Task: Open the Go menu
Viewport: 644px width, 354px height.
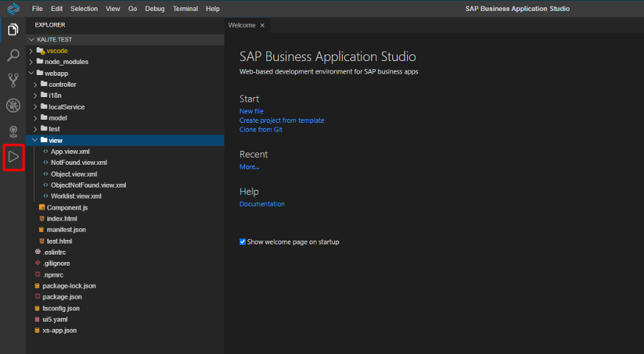Action: pos(132,9)
